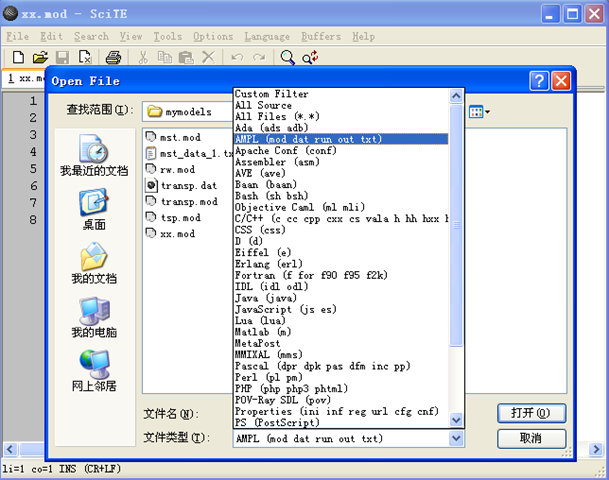Choose PHP (php php3 phtml) filter

(x=341, y=389)
